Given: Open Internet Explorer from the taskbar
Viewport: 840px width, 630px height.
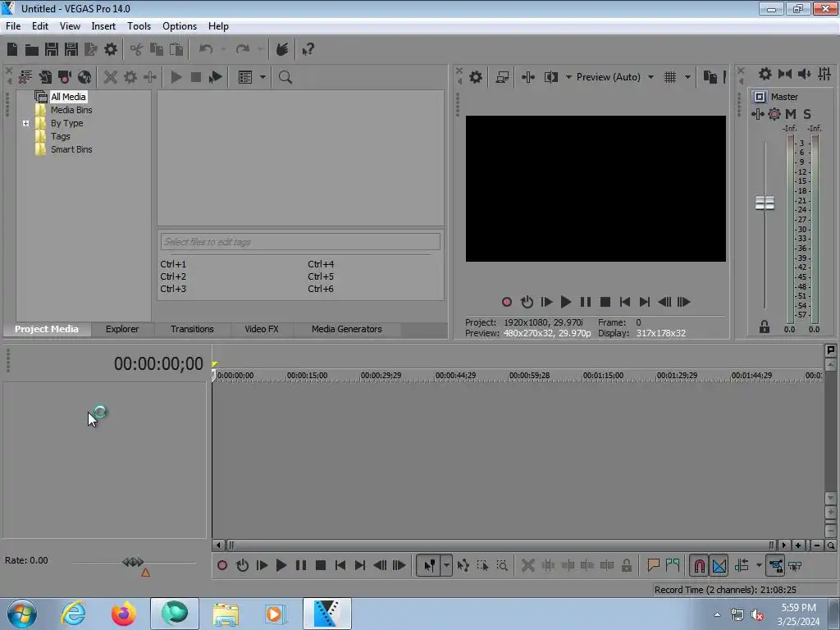Looking at the screenshot, I should [73, 614].
